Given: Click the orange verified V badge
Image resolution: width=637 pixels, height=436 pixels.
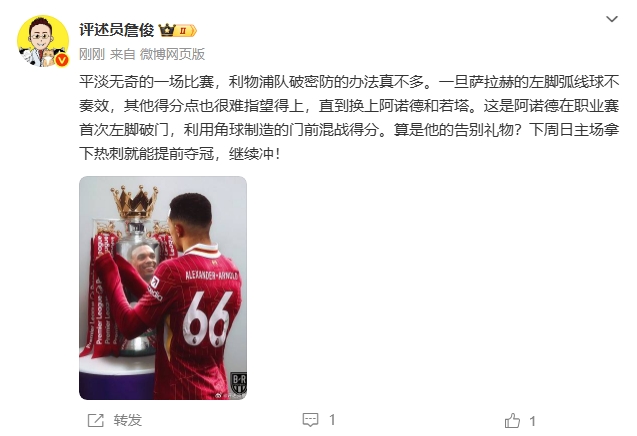Looking at the screenshot, I should (x=61, y=61).
